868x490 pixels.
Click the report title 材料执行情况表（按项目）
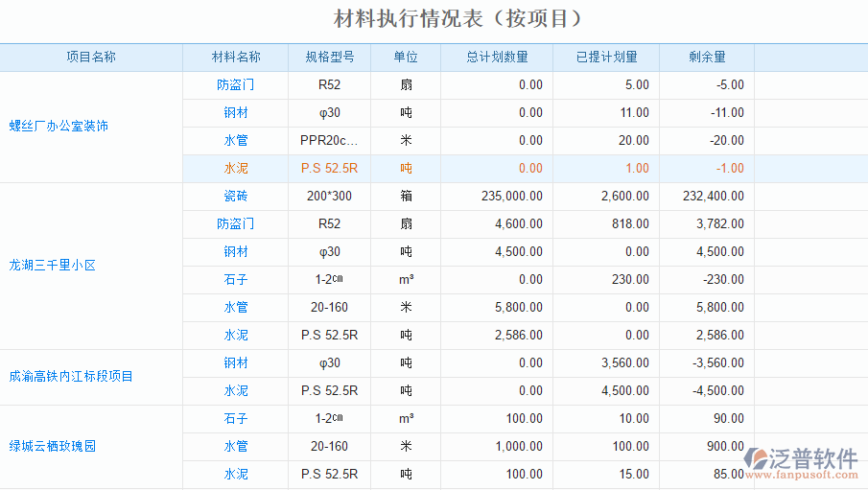[x=457, y=19]
